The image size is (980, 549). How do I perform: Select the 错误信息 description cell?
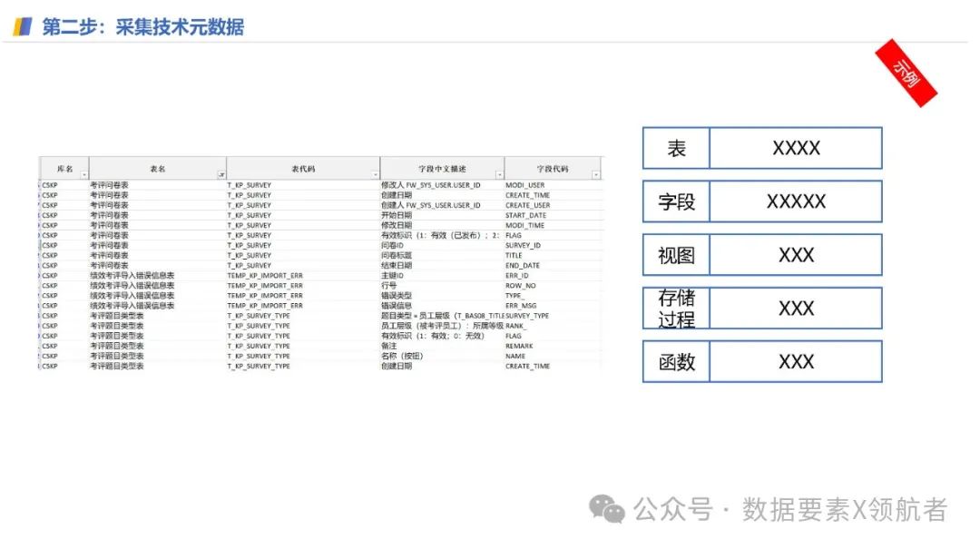(x=443, y=306)
